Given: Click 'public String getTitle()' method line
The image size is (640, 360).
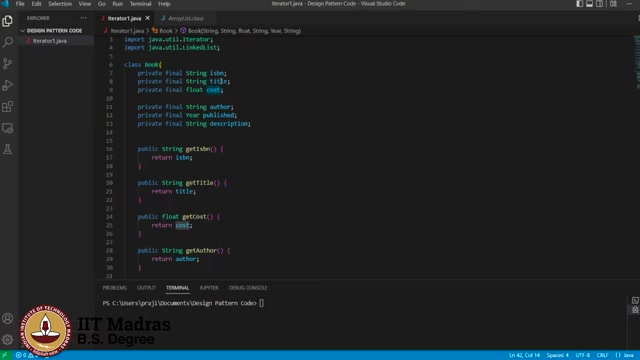Looking at the screenshot, I should [x=182, y=183].
